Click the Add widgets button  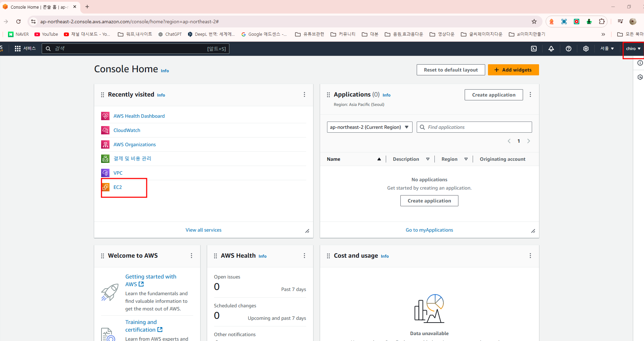coord(513,70)
